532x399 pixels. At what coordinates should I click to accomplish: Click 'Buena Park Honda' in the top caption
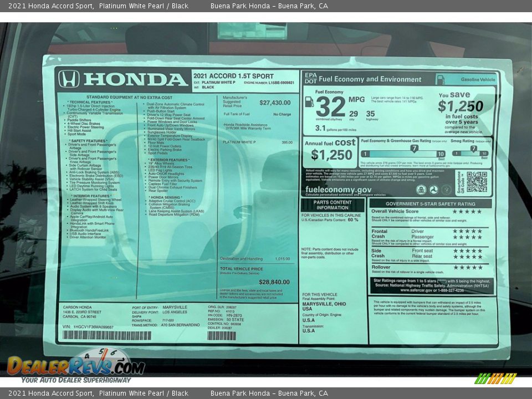pyautogui.click(x=240, y=6)
